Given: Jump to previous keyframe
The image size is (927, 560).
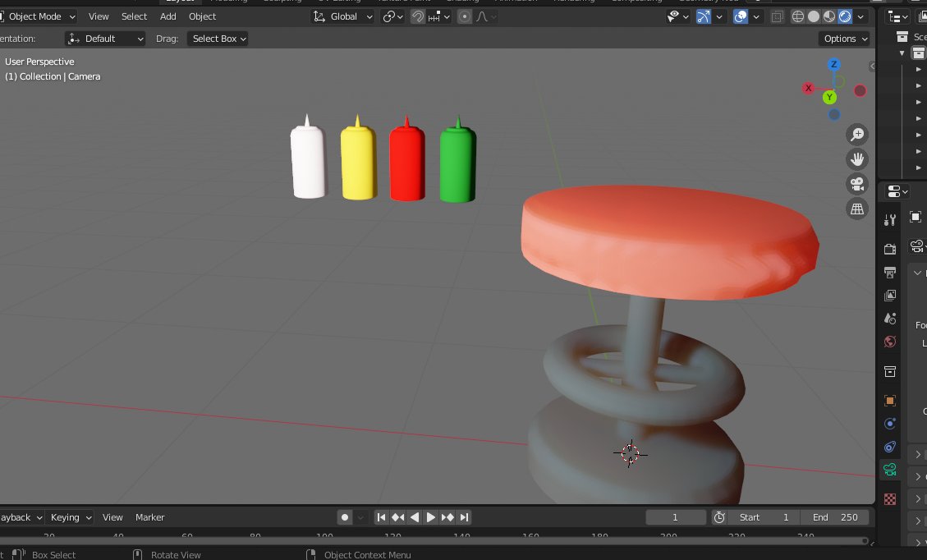Looking at the screenshot, I should tap(398, 517).
